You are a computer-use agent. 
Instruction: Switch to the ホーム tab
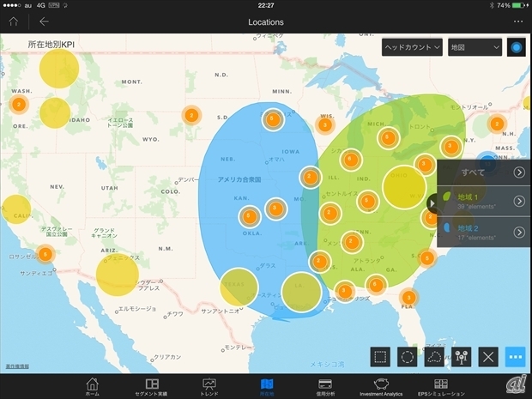pyautogui.click(x=93, y=387)
